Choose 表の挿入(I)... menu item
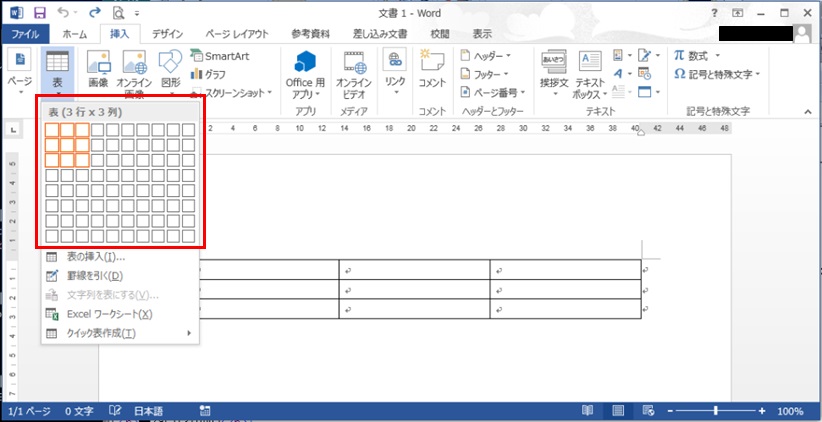 tap(120, 257)
